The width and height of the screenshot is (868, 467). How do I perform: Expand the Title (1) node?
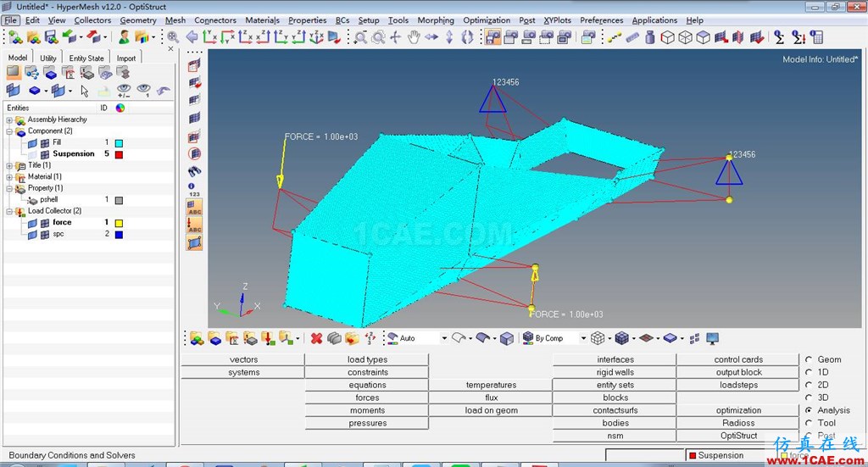tap(9, 165)
